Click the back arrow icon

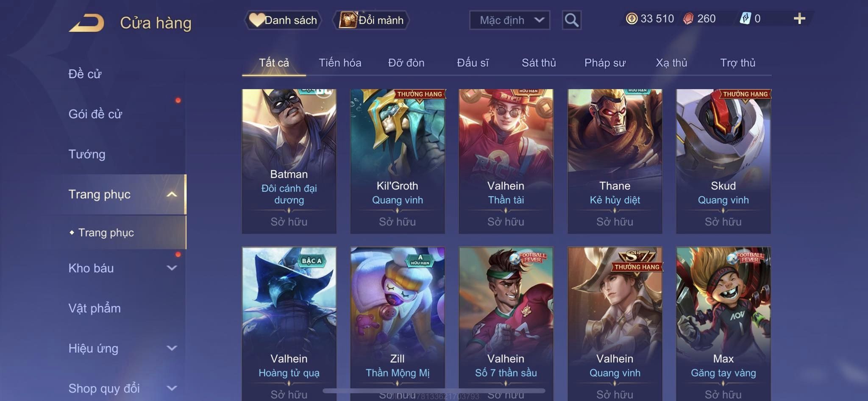(86, 23)
